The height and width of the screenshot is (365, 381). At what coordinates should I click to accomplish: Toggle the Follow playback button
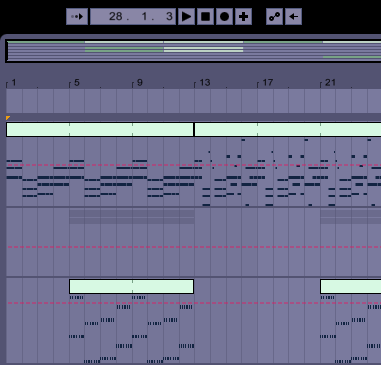(77, 17)
